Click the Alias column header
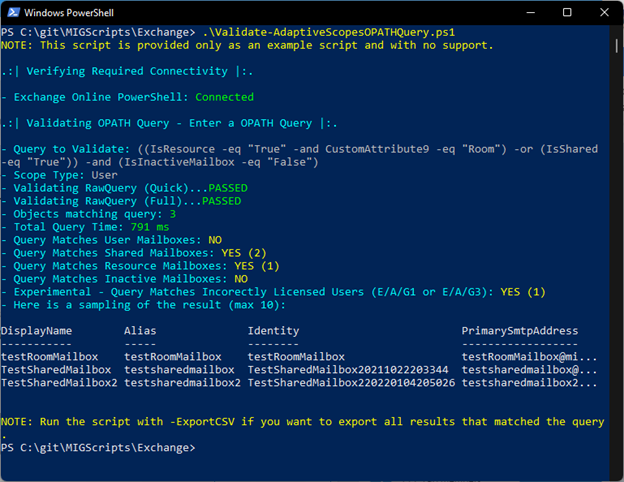624x482 pixels. click(x=140, y=331)
